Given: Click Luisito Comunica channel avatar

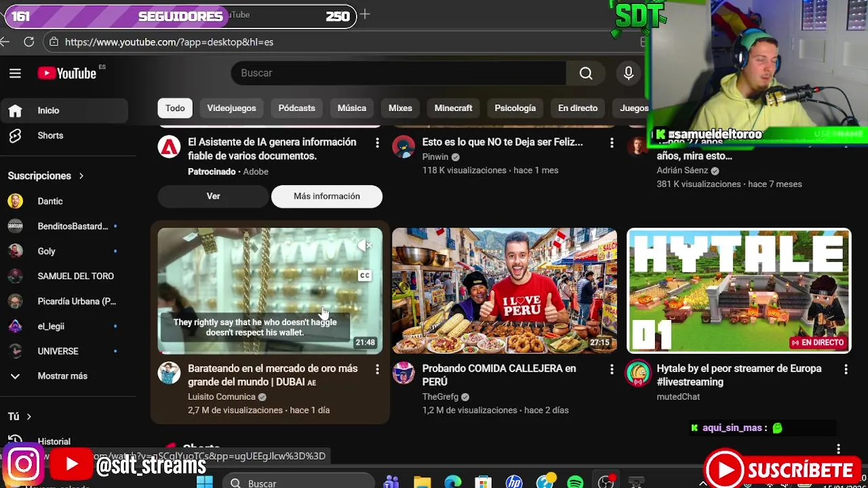Looking at the screenshot, I should point(169,373).
